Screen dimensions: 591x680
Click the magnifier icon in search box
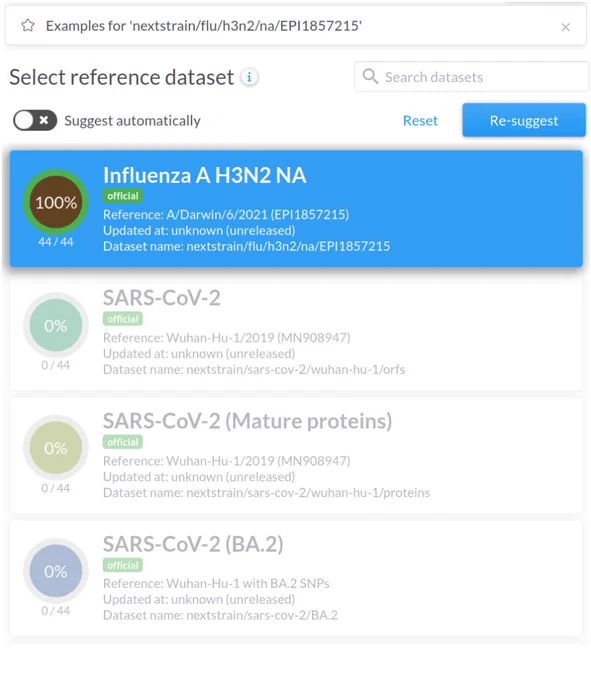point(370,76)
